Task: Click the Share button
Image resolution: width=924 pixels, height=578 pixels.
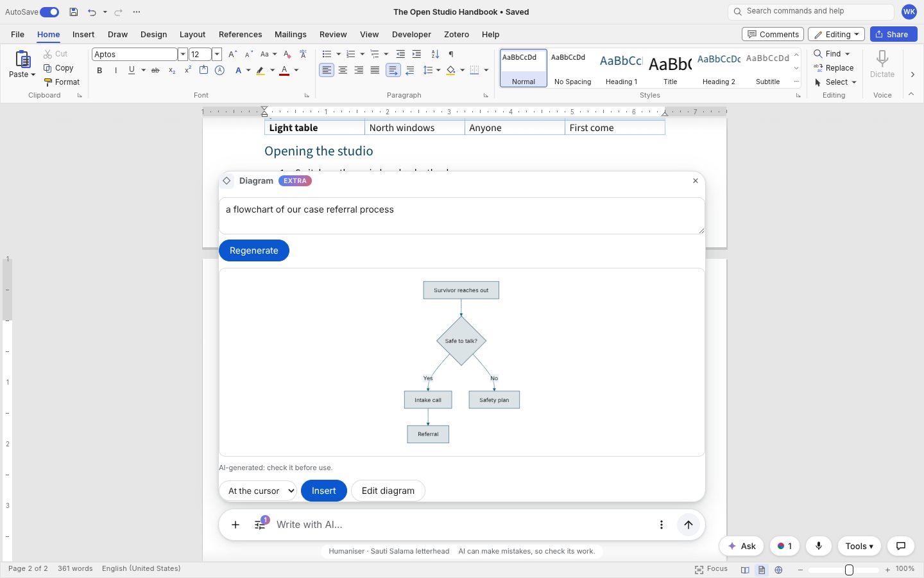Action: 893,34
